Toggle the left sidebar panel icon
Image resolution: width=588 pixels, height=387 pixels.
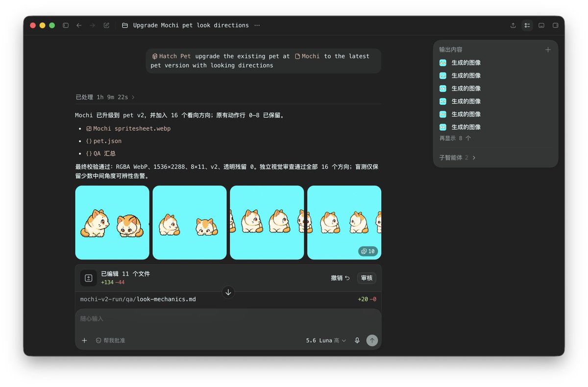pos(66,25)
